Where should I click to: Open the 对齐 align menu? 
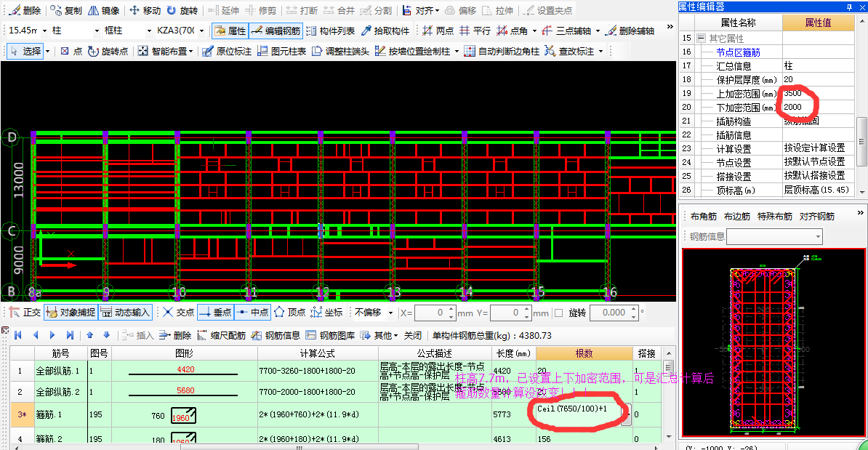[x=421, y=10]
